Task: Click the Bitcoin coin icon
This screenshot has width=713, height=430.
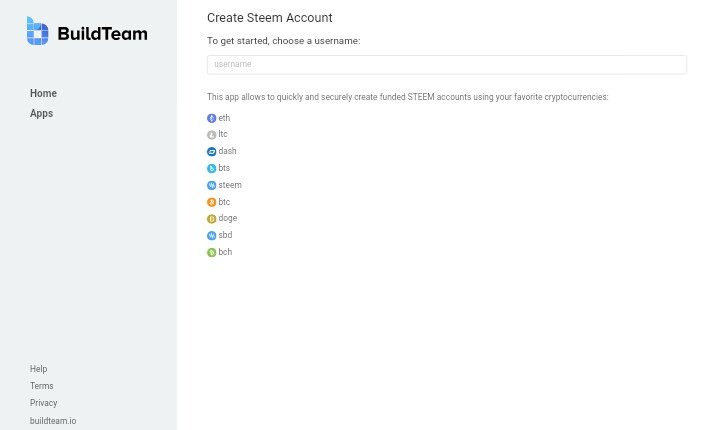Action: click(211, 202)
